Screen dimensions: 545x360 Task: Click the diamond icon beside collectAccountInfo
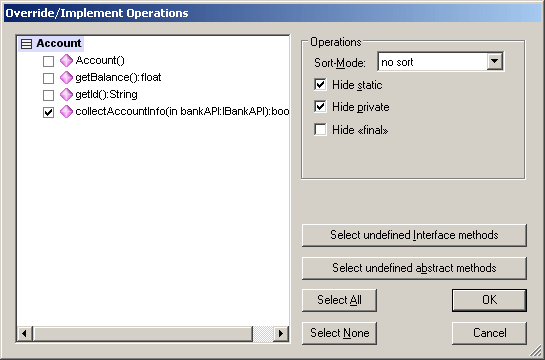[x=66, y=112]
